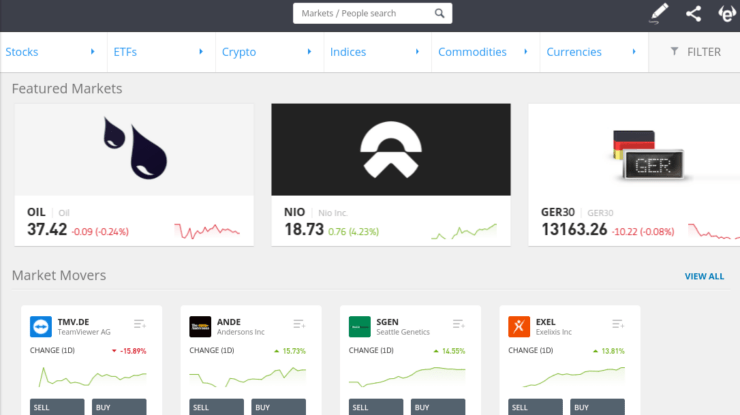Expand the Indices category arrow
The image size is (740, 415).
click(417, 51)
